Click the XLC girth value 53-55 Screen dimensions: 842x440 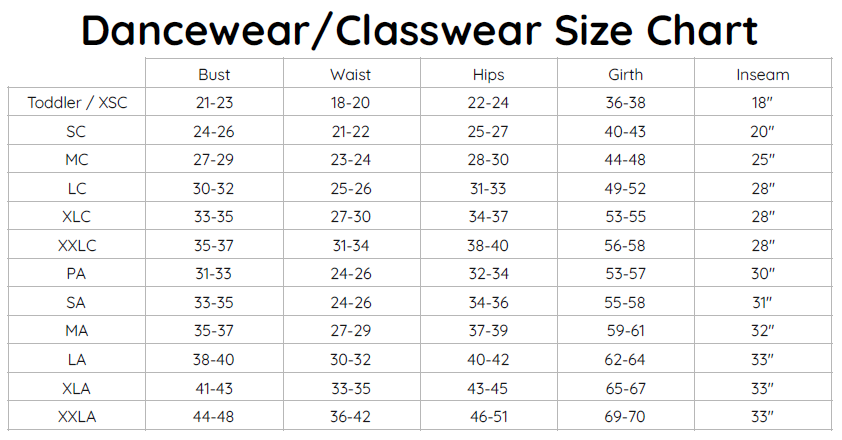click(x=625, y=216)
